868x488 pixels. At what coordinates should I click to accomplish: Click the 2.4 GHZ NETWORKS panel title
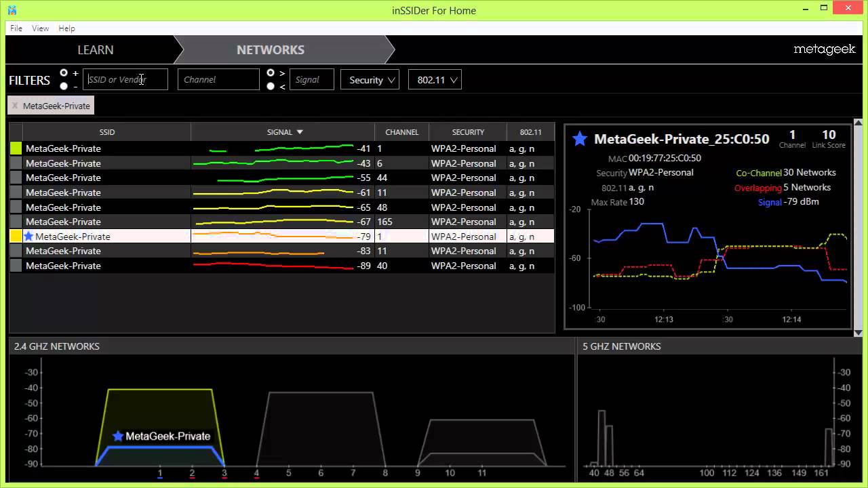(x=57, y=346)
